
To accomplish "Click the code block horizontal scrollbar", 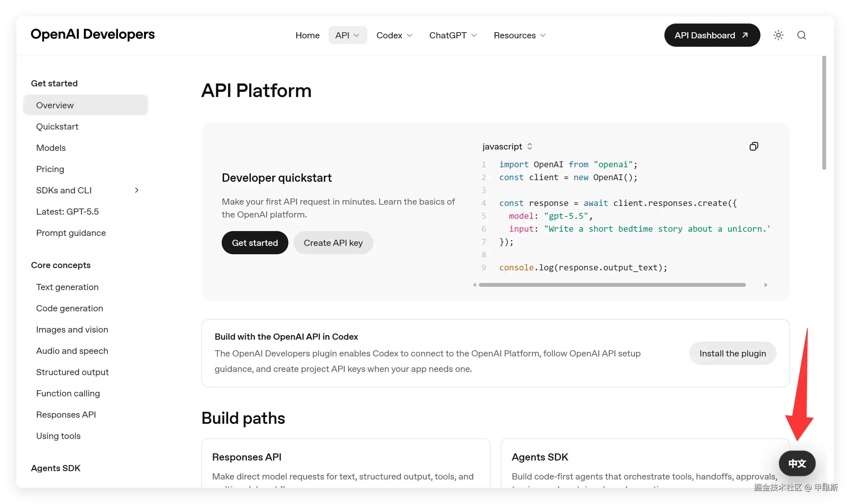I will [x=612, y=285].
